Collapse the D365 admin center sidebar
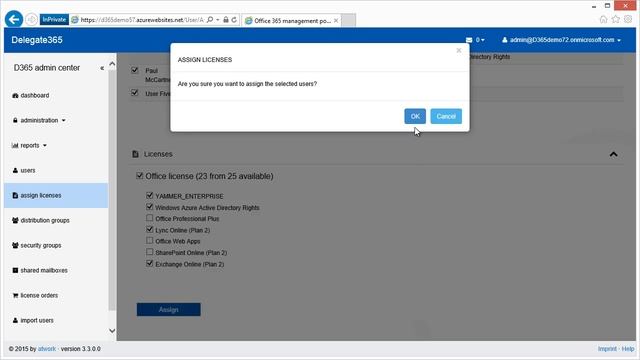This screenshot has height=360, width=640. (102, 68)
